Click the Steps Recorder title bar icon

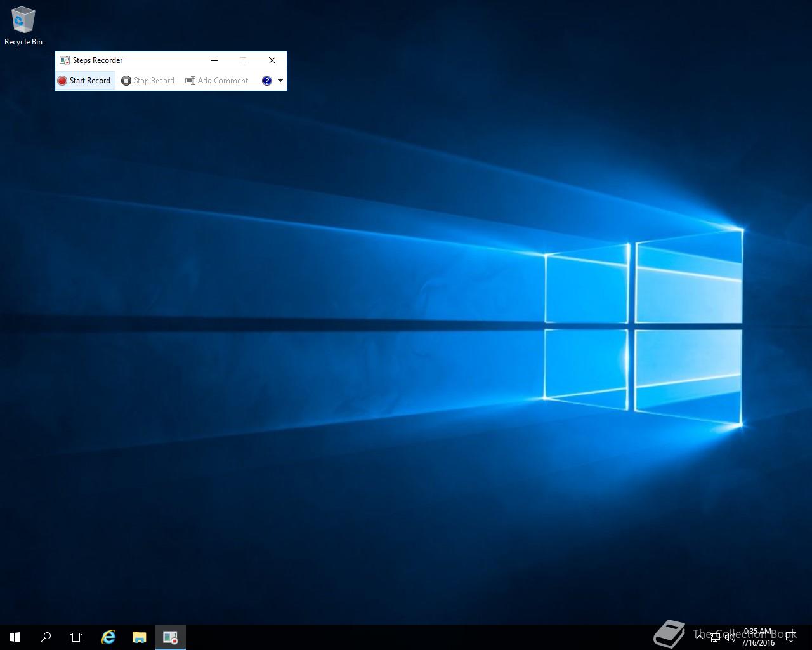pos(64,60)
